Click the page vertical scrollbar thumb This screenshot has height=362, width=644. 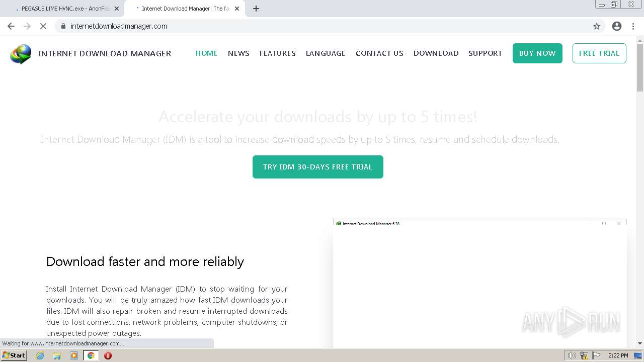coord(640,68)
